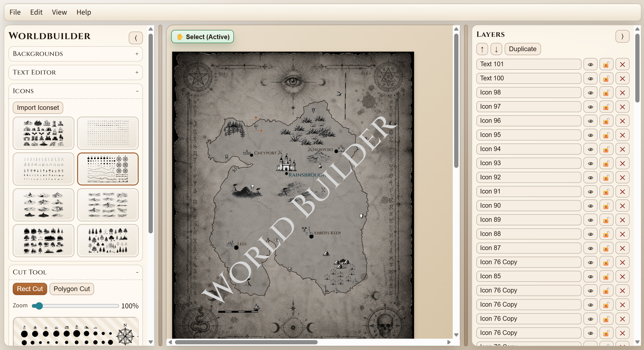Collapse the Cut Tool section
The height and width of the screenshot is (350, 644).
click(x=75, y=272)
